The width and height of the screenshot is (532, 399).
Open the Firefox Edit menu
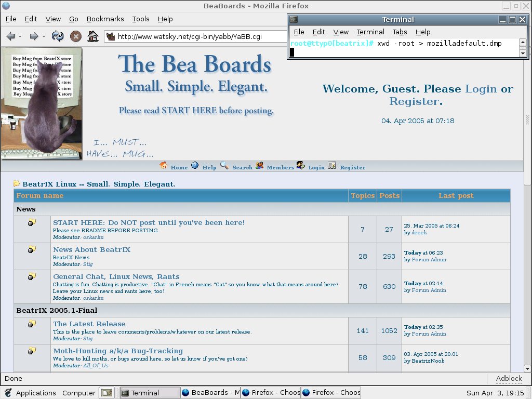[x=31, y=19]
